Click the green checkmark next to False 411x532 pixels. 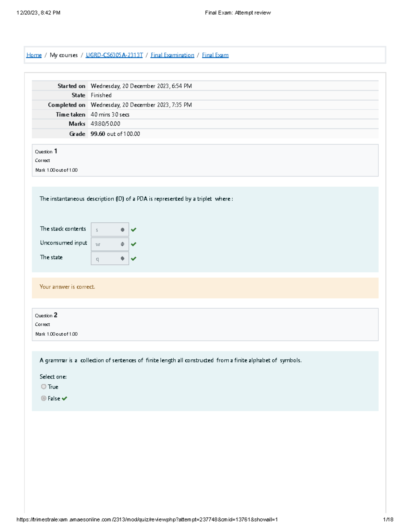point(64,398)
